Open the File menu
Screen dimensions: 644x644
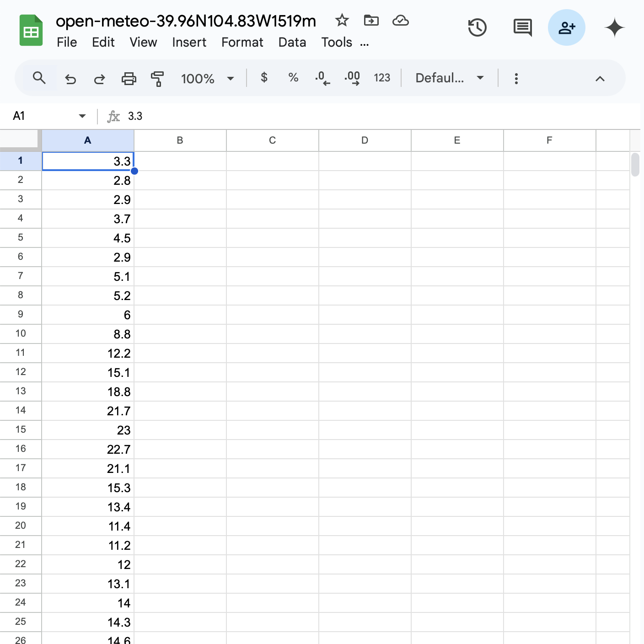67,42
